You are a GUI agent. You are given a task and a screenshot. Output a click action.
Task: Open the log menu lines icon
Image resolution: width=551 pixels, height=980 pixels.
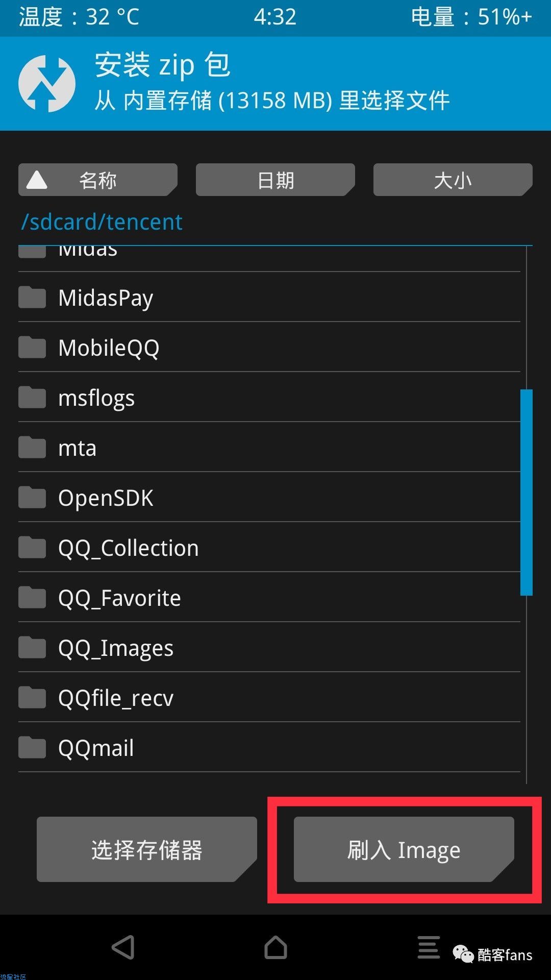point(429,947)
